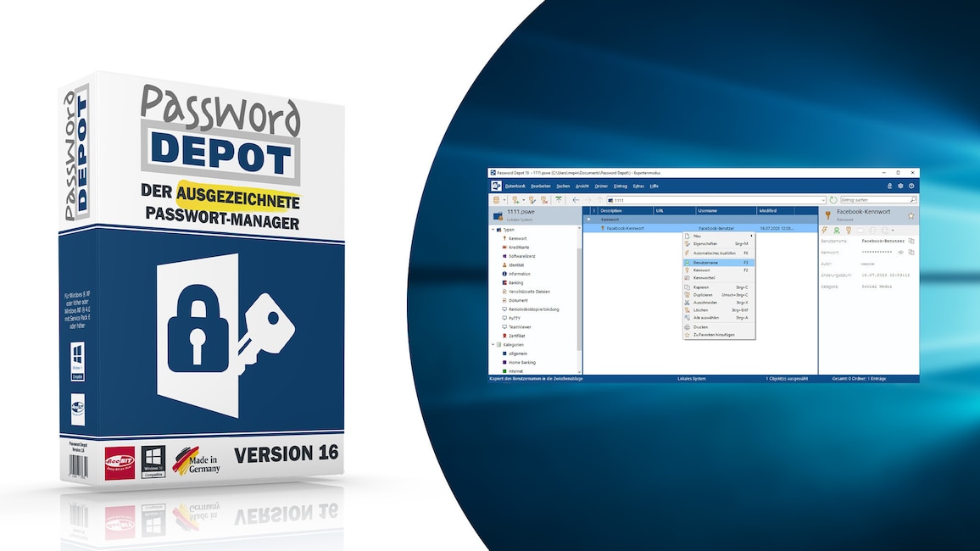Click the settings gear in blue header
The height and width of the screenshot is (551, 980).
click(x=900, y=186)
